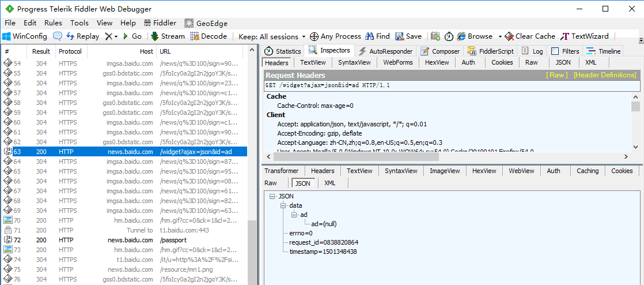Collapse the data node in JSON tree

pyautogui.click(x=283, y=205)
